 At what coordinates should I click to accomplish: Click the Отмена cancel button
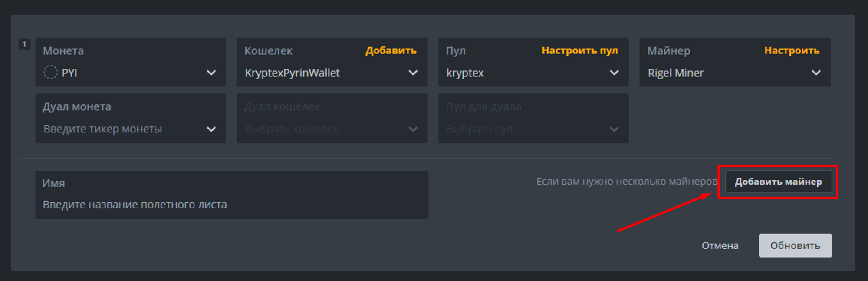720,246
